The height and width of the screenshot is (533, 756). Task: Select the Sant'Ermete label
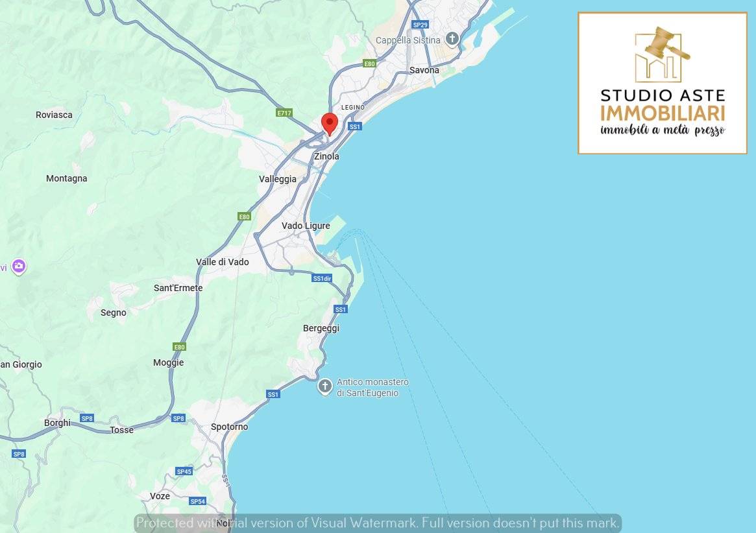click(x=178, y=288)
